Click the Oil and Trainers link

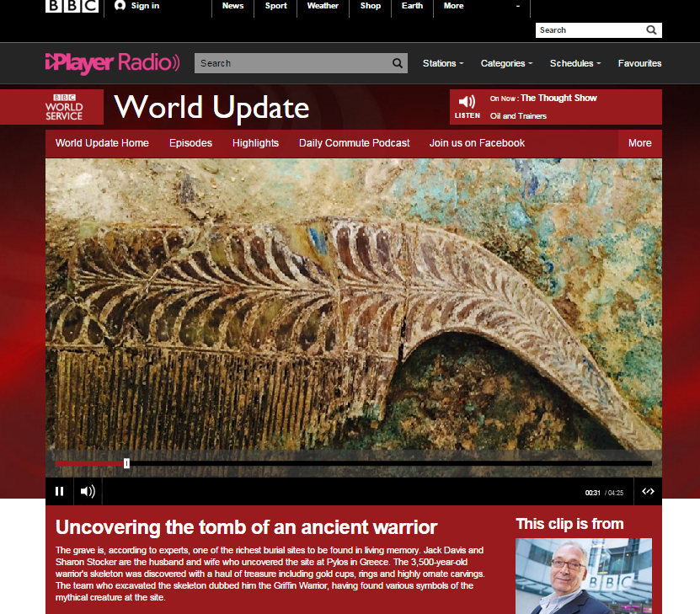point(518,116)
